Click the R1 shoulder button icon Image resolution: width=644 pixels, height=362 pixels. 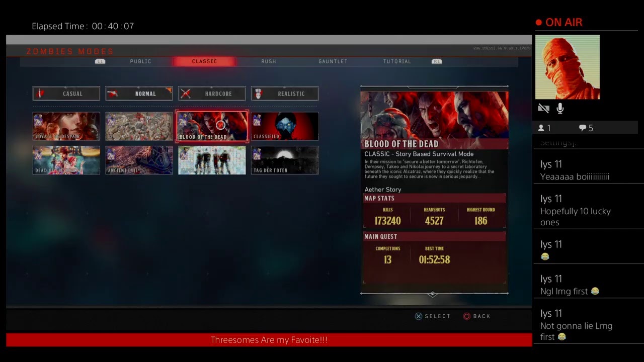[x=437, y=61]
